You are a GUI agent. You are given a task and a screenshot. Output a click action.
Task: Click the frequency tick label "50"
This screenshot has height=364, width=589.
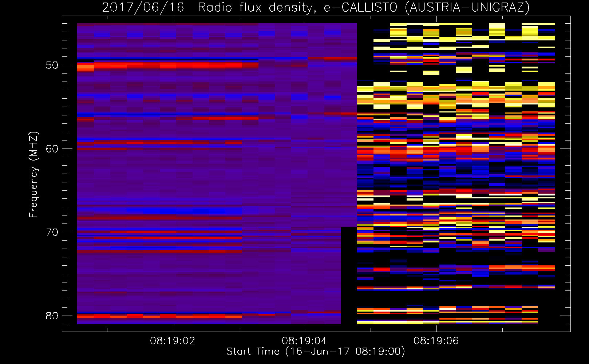coord(52,65)
